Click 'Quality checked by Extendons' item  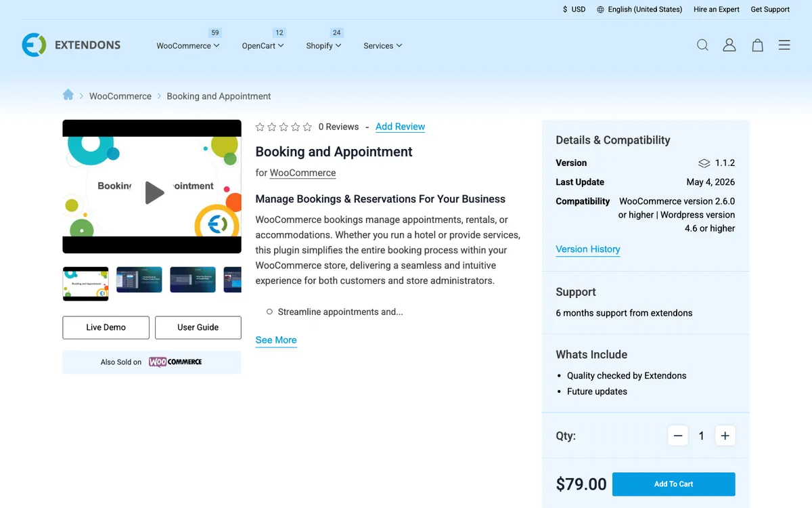tap(627, 376)
